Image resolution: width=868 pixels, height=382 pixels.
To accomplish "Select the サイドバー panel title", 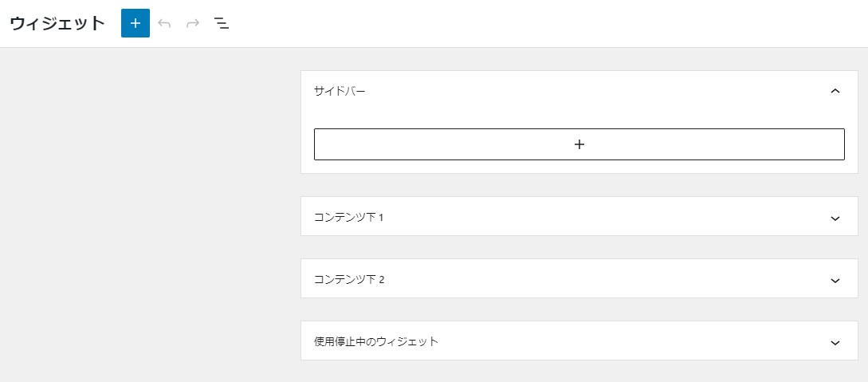I will [340, 92].
